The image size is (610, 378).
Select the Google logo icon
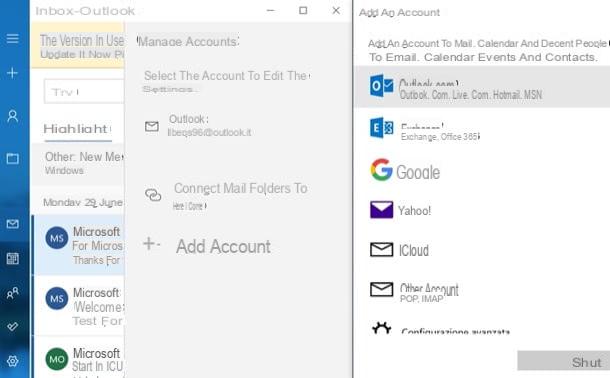pyautogui.click(x=381, y=170)
